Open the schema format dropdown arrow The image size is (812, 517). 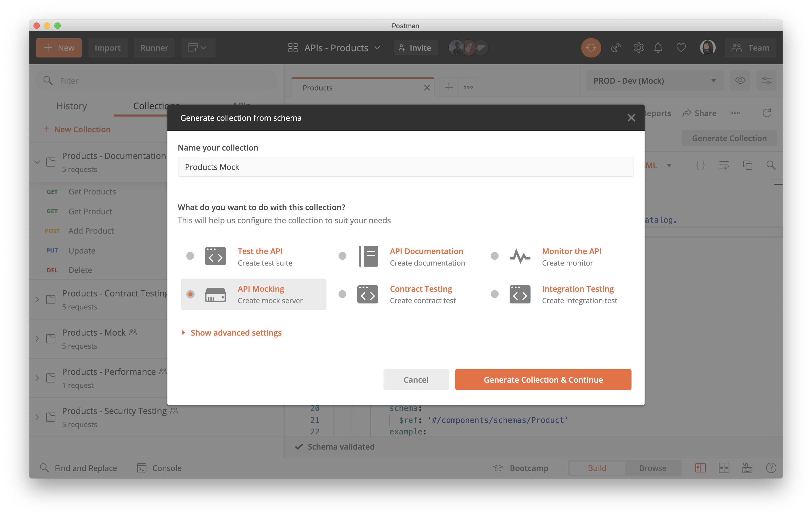point(669,165)
